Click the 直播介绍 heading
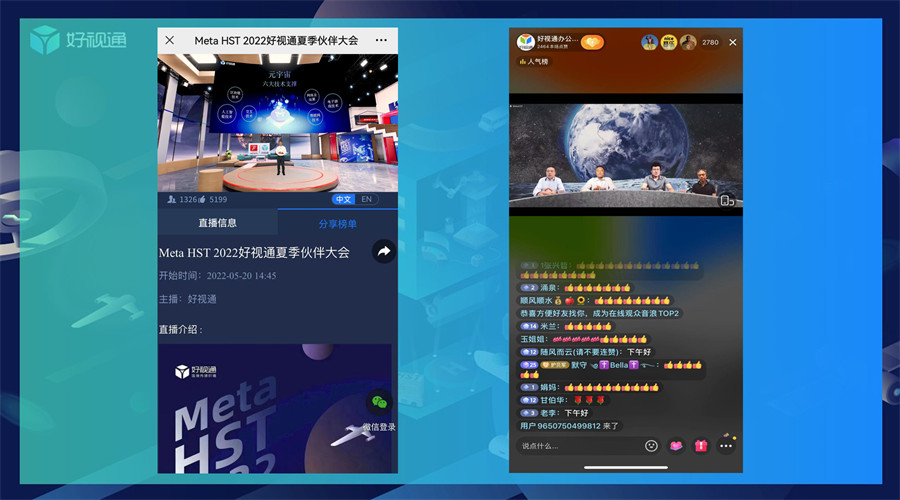Screen dimensions: 900x500 click(180, 330)
